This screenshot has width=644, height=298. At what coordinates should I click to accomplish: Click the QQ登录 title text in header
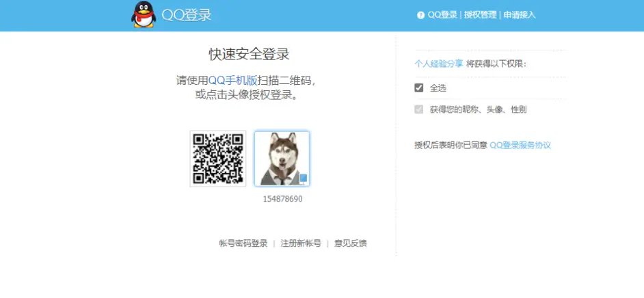pos(187,15)
